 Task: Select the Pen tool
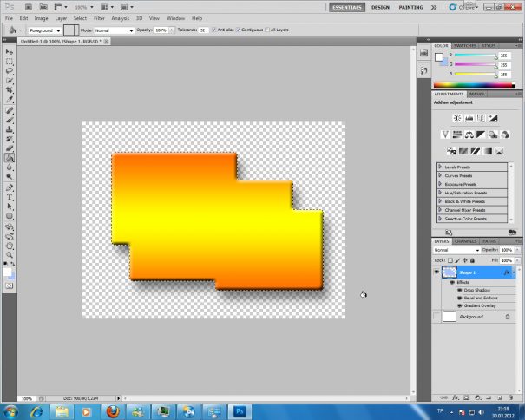click(x=10, y=187)
